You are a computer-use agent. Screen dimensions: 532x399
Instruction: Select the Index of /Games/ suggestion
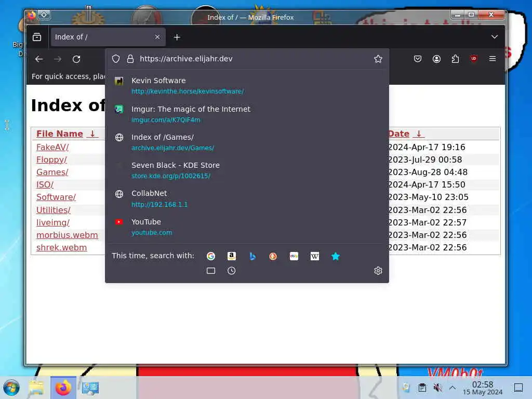point(247,142)
